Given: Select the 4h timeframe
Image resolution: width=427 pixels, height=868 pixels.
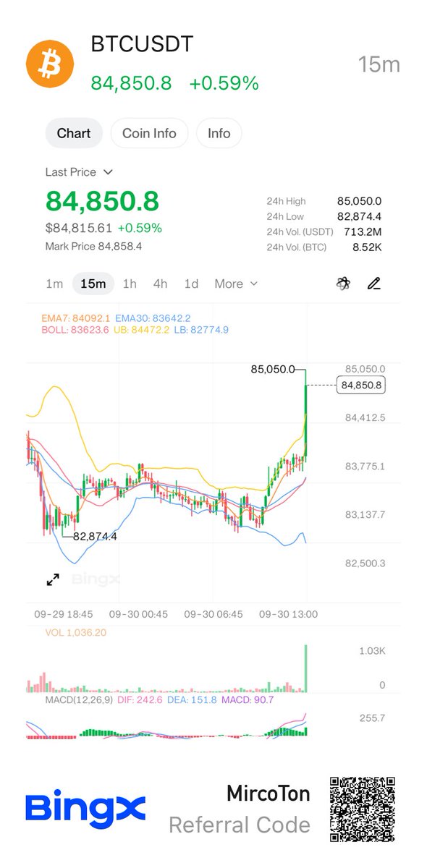Looking at the screenshot, I should [x=160, y=284].
